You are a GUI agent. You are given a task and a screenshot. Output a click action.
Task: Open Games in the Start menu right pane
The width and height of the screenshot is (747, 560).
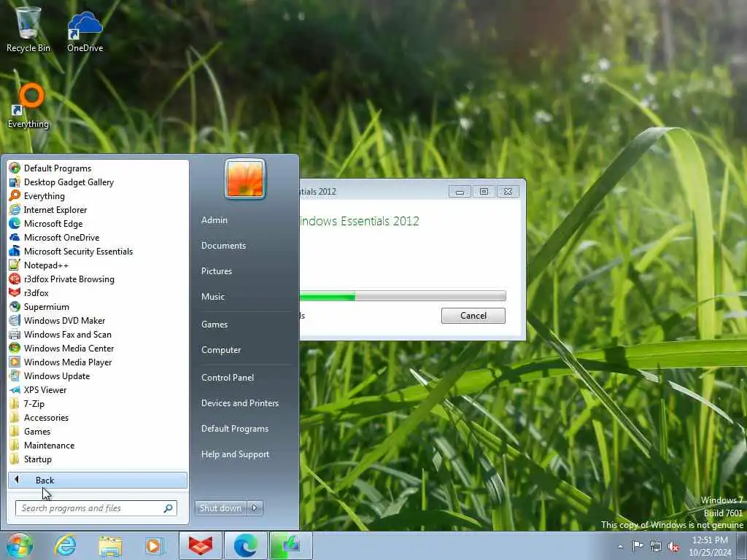(x=214, y=324)
